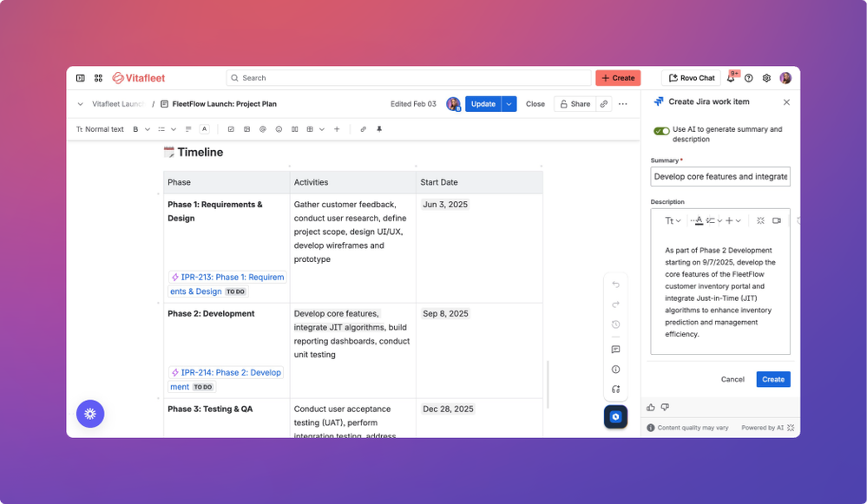Insert an action item using the checkbox icon
867x504 pixels.
pos(231,128)
